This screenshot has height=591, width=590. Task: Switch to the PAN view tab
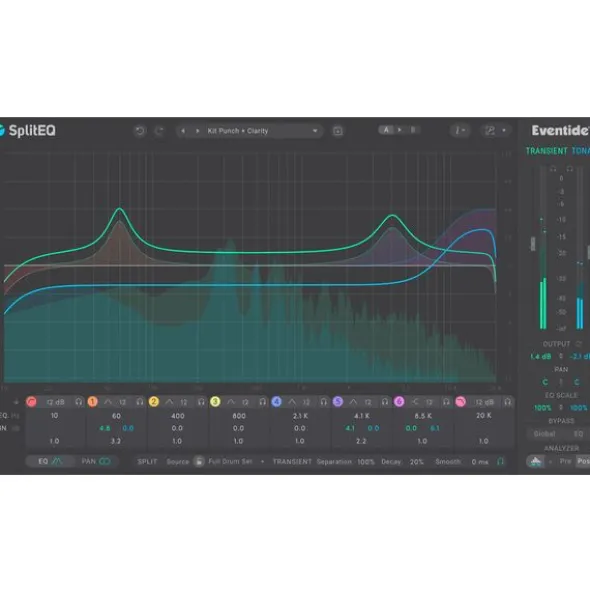(96, 461)
